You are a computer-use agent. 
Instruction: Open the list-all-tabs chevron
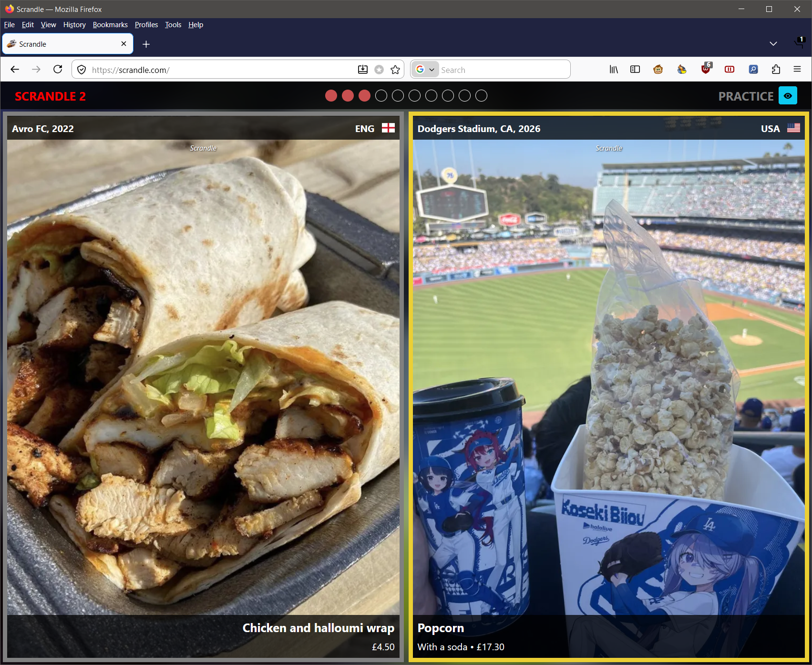coord(773,44)
